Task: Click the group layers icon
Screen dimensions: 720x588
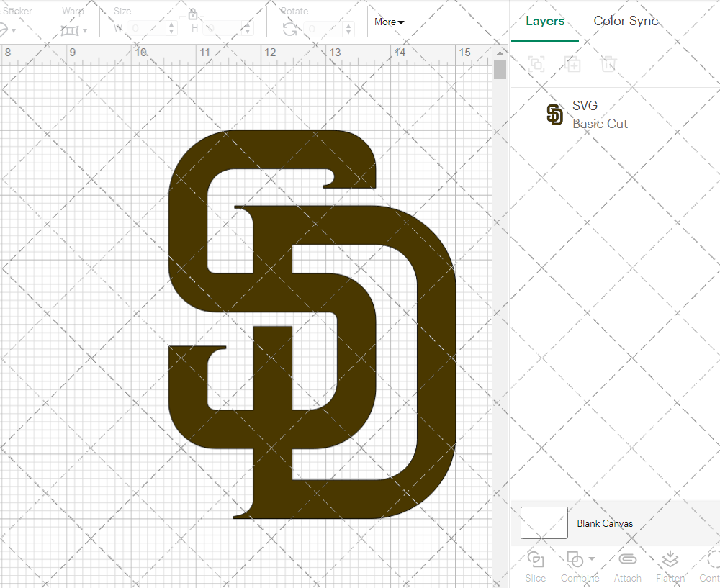Action: pos(536,64)
